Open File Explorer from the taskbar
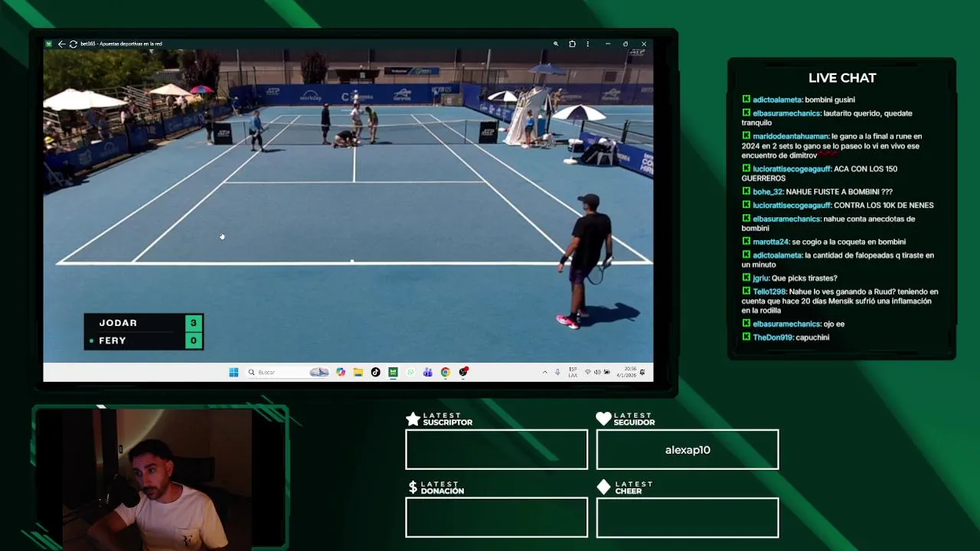This screenshot has width=980, height=551. pos(358,372)
